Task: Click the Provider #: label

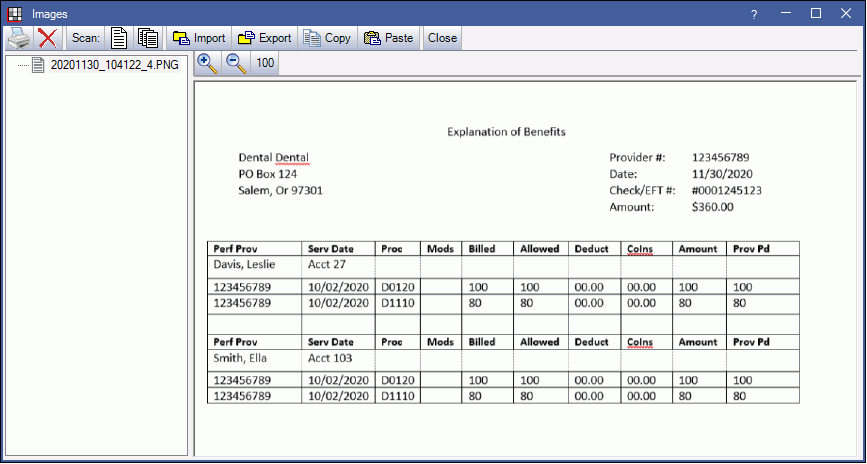Action: pos(637,158)
